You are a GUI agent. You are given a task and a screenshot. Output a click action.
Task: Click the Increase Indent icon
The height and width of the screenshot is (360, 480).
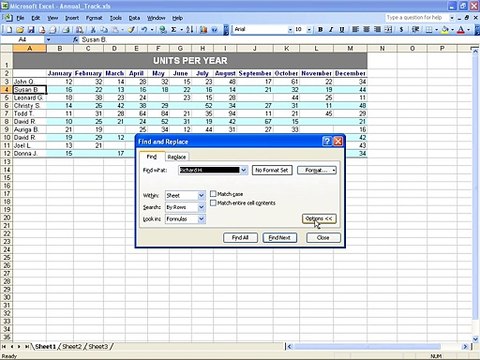[415, 30]
